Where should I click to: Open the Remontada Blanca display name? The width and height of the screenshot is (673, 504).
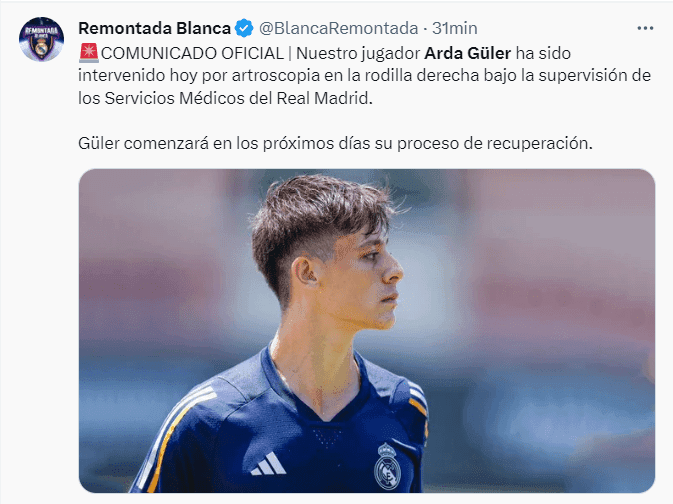(155, 28)
